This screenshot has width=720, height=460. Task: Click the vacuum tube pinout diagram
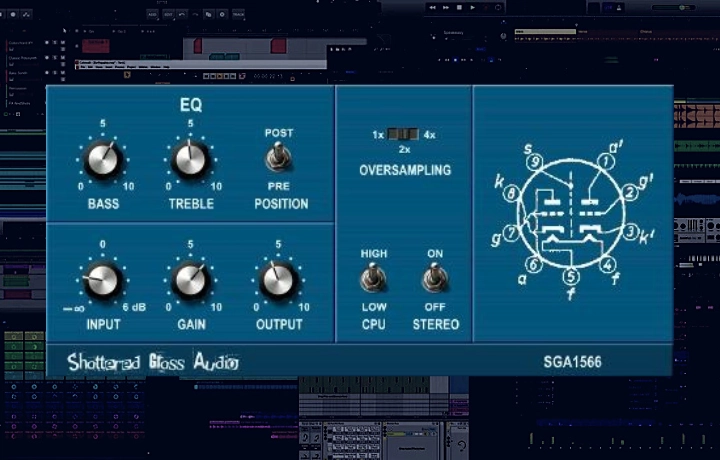point(572,219)
